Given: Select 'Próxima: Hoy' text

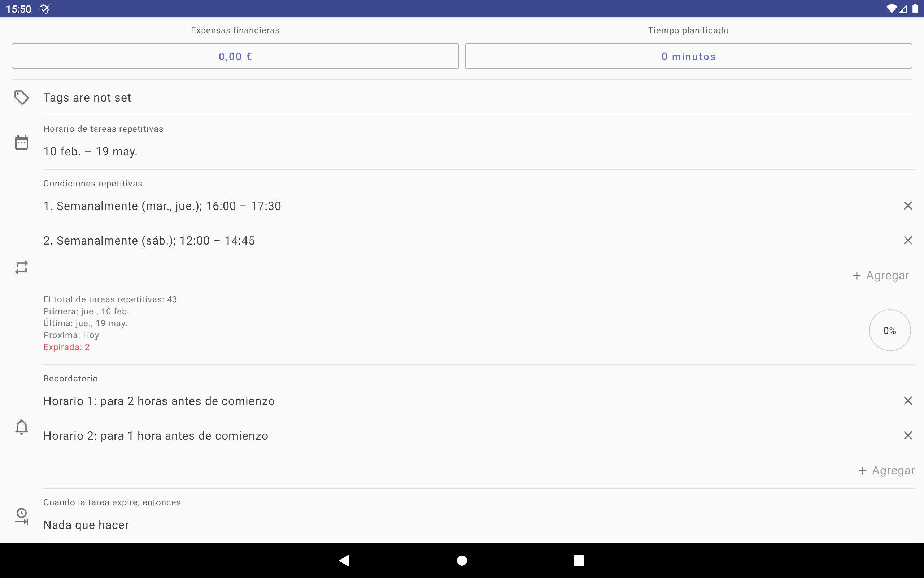Looking at the screenshot, I should coord(71,335).
